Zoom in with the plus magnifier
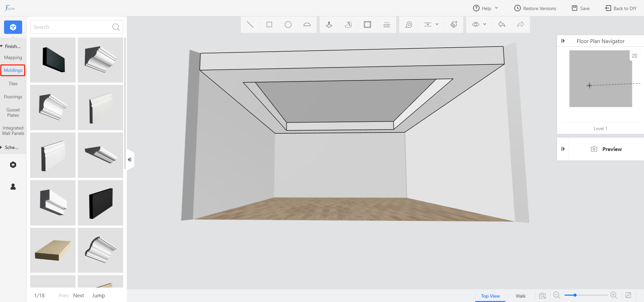Screen dimensions: 644x302 click(614, 295)
